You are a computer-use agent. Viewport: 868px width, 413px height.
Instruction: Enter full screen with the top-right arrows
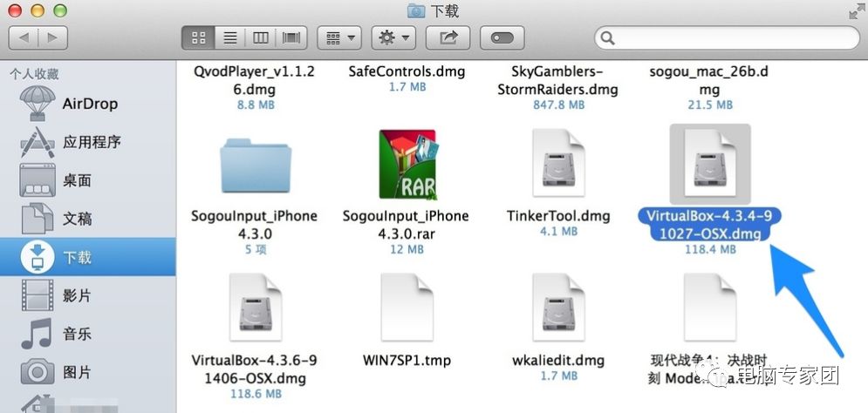(x=857, y=11)
